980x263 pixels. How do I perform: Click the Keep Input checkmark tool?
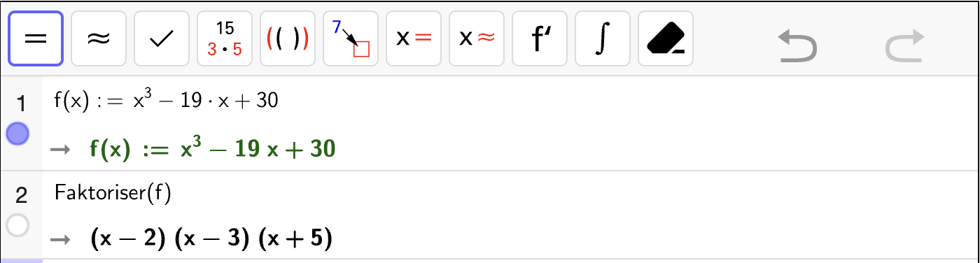click(x=162, y=38)
